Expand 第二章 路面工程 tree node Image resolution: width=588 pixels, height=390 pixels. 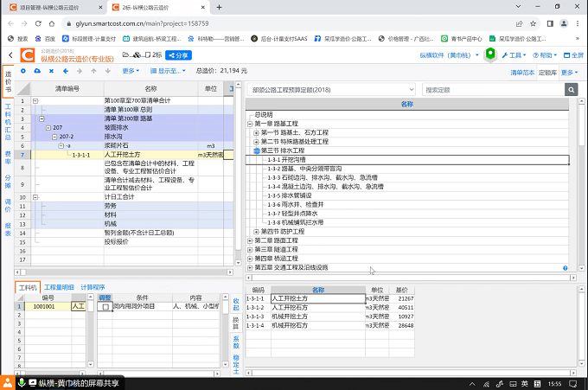[249, 240]
